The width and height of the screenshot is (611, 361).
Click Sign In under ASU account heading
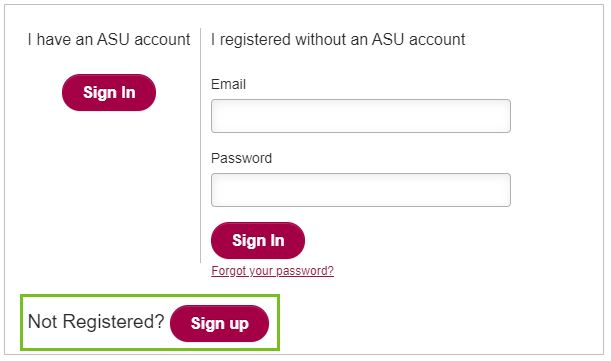tap(109, 92)
